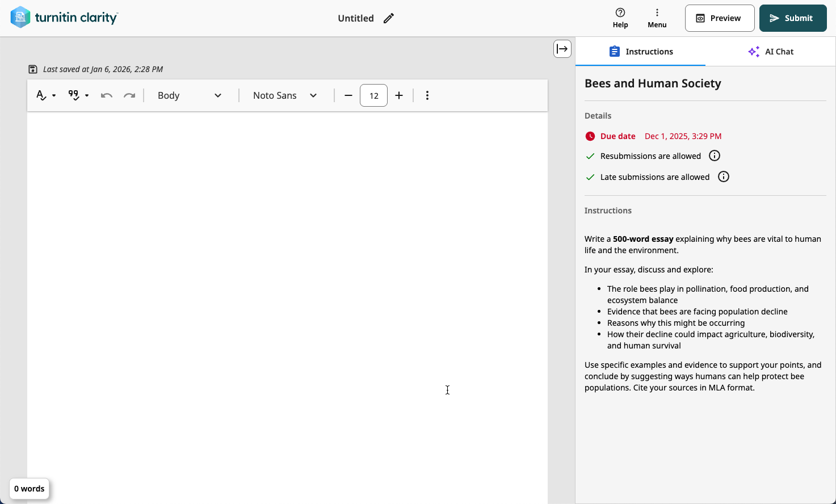
Task: Open the Noto Sans font dropdown
Action: 285,95
